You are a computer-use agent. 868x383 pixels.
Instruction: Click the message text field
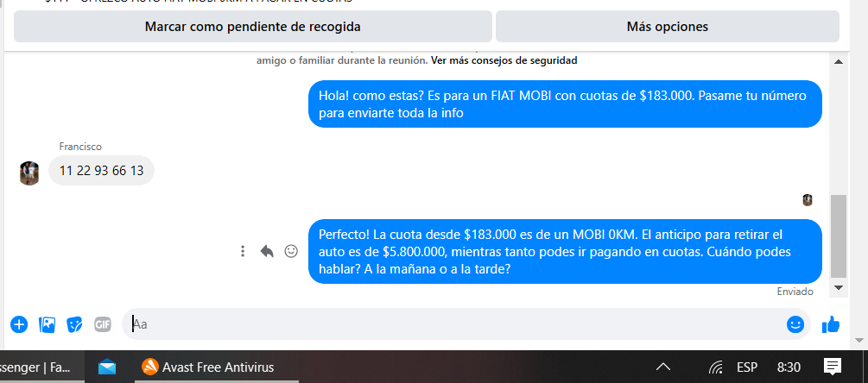(453, 324)
